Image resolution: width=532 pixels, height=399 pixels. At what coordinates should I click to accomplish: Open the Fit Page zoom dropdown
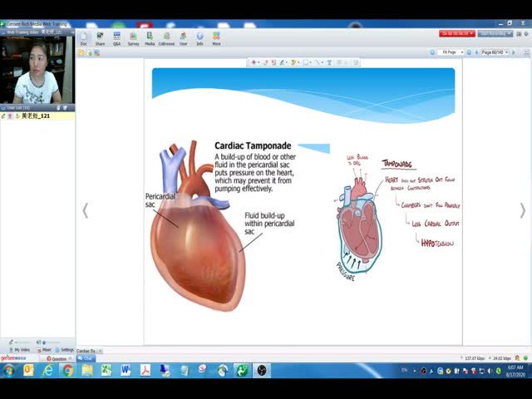click(x=451, y=52)
